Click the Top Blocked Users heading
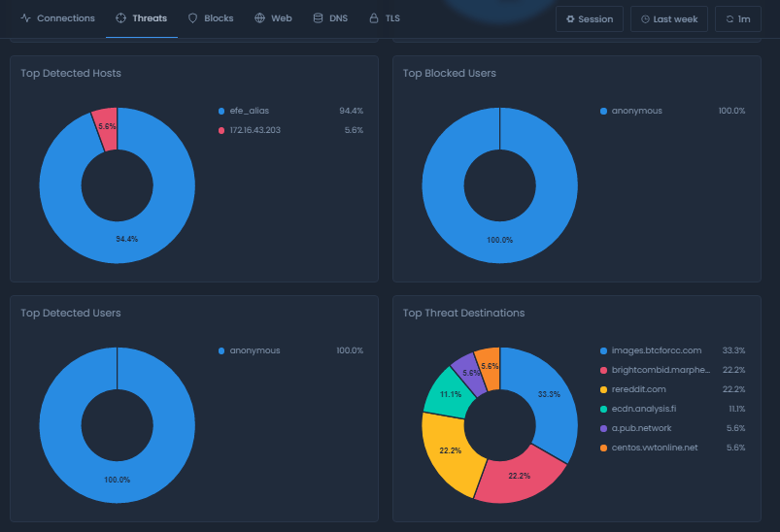This screenshot has width=780, height=532. tap(449, 73)
